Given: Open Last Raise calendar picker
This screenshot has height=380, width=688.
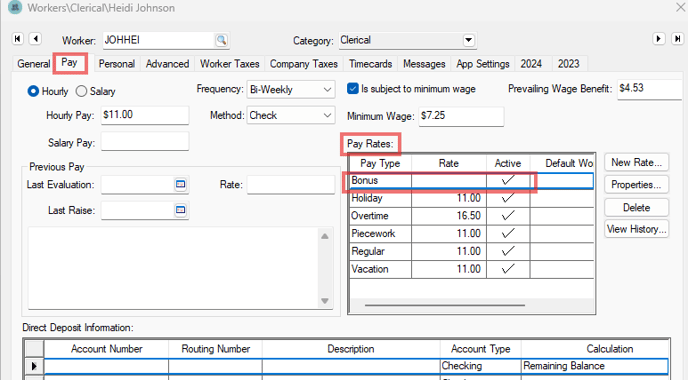Looking at the screenshot, I should [x=180, y=210].
